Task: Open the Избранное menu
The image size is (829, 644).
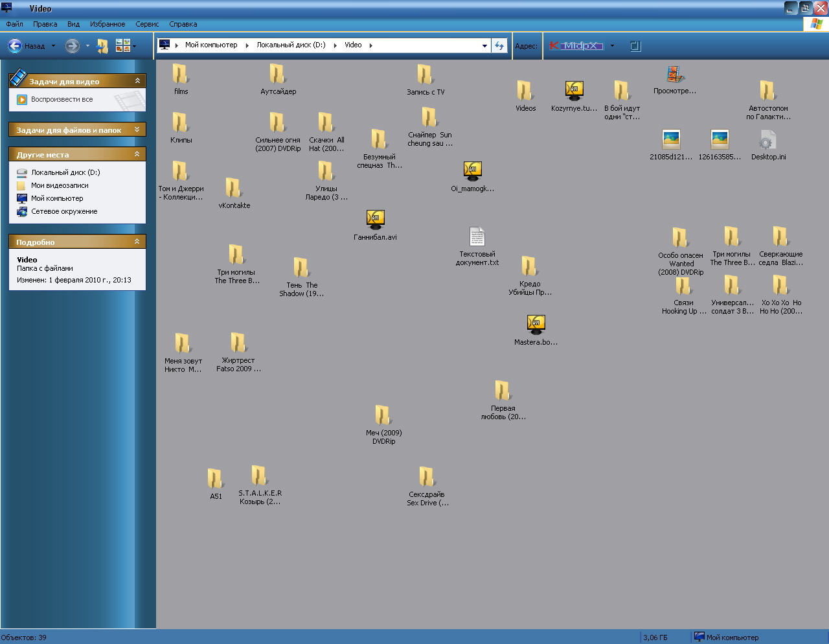Action: click(108, 24)
